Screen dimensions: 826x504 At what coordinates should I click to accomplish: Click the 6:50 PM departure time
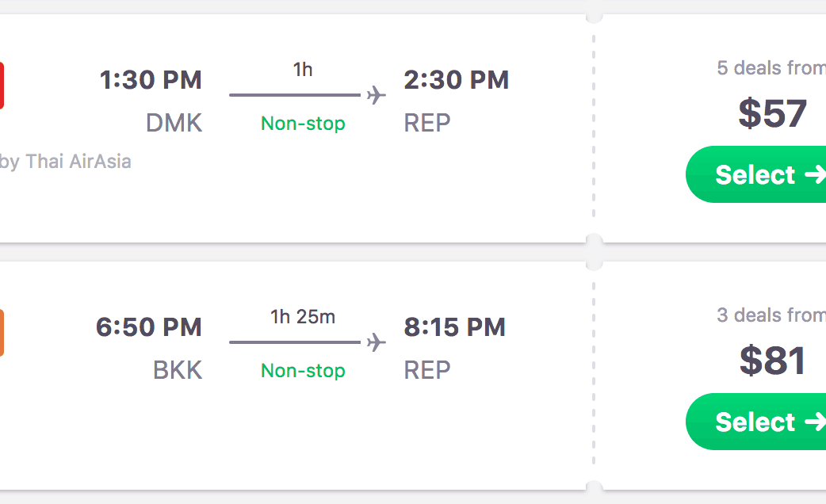[x=149, y=327]
